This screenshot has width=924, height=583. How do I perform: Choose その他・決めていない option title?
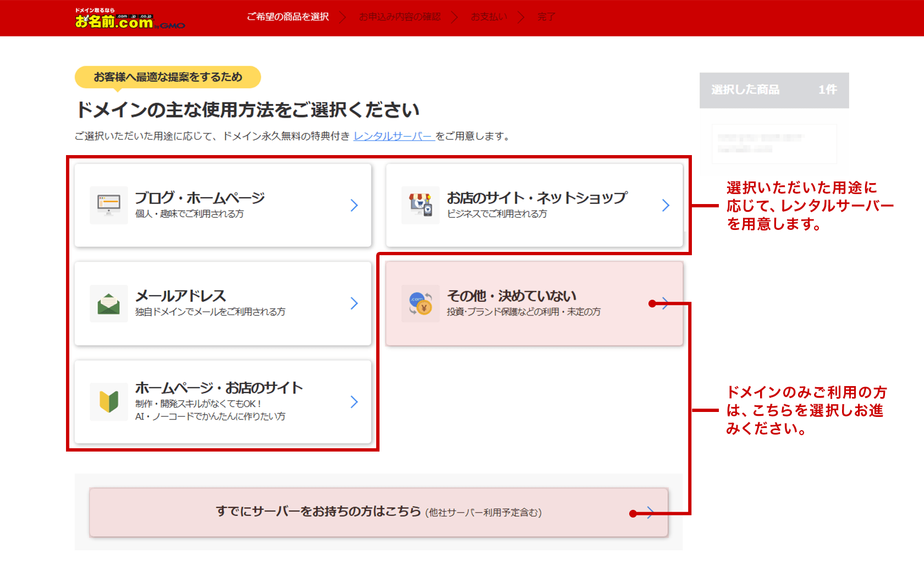point(512,296)
